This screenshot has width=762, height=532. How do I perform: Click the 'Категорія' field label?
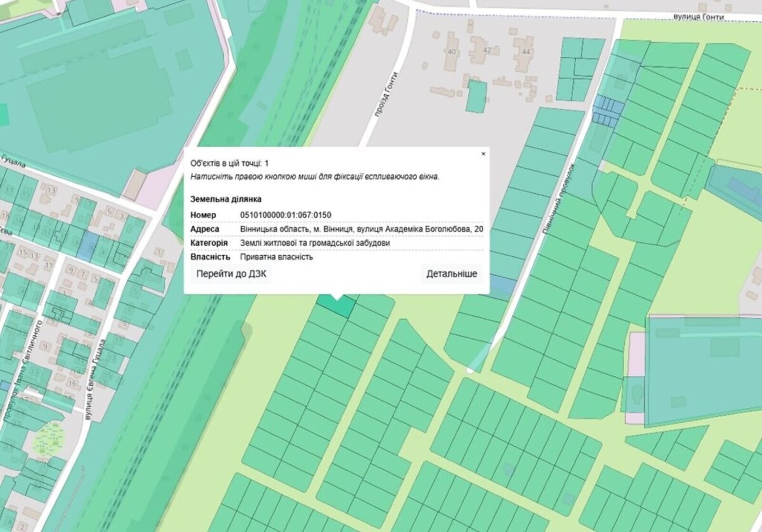pos(209,243)
